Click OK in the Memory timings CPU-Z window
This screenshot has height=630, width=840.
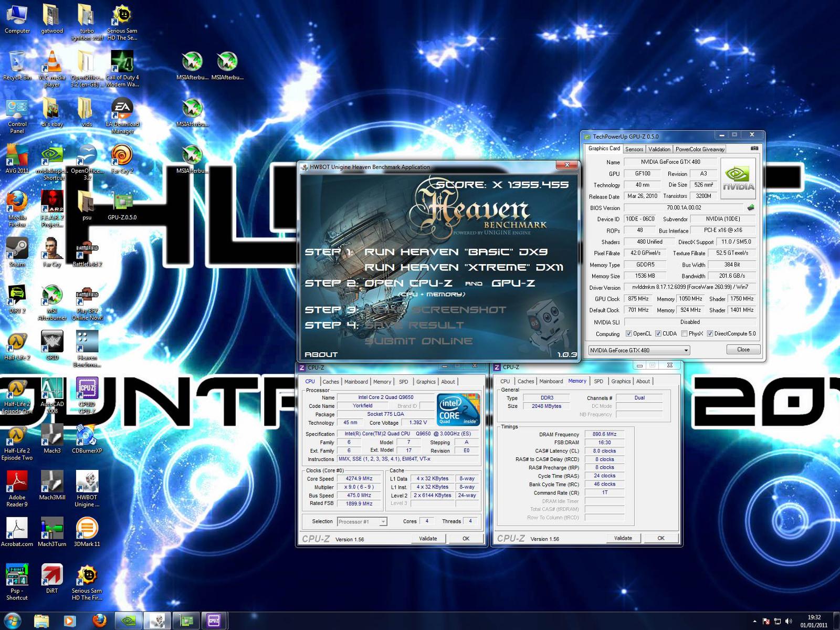click(x=661, y=538)
